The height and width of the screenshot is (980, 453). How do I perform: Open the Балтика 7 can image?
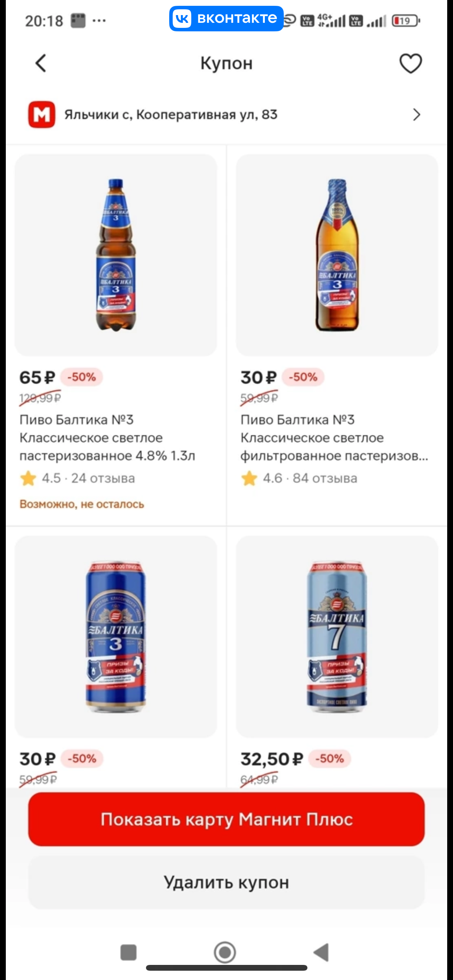[337, 636]
